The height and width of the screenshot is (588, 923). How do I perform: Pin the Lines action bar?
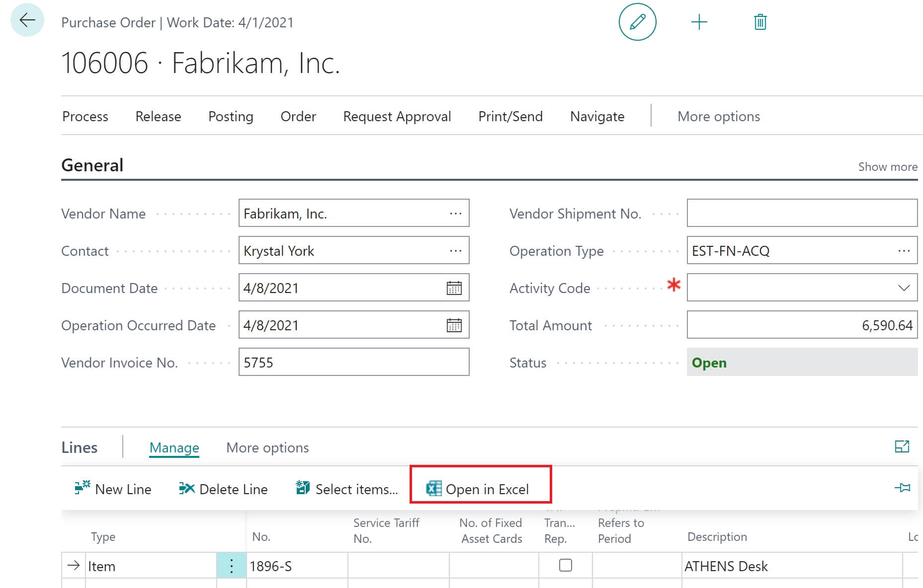[x=902, y=488]
